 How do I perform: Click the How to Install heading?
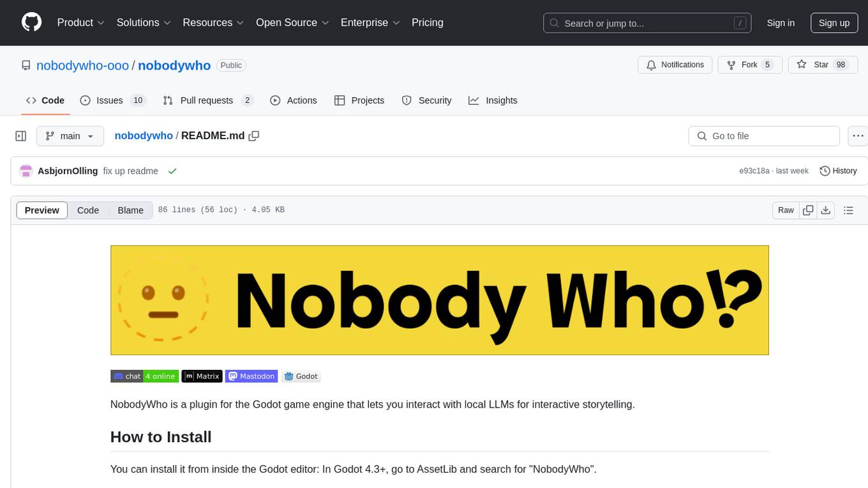[x=161, y=437]
